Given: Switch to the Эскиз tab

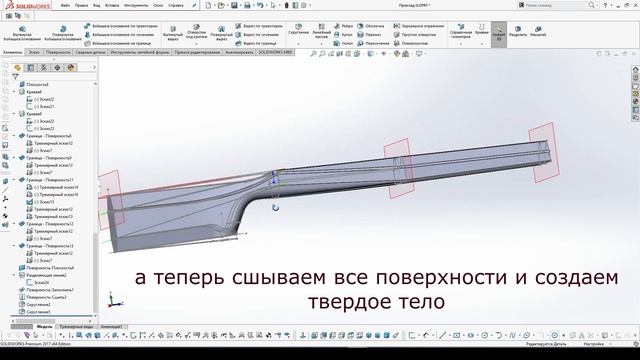Looking at the screenshot, I should click(34, 52).
